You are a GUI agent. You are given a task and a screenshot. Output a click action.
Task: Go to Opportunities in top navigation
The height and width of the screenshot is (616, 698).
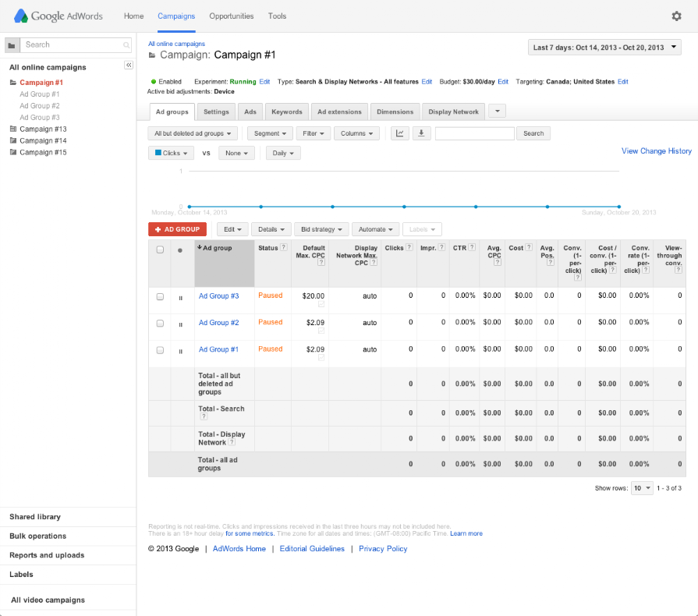(232, 16)
